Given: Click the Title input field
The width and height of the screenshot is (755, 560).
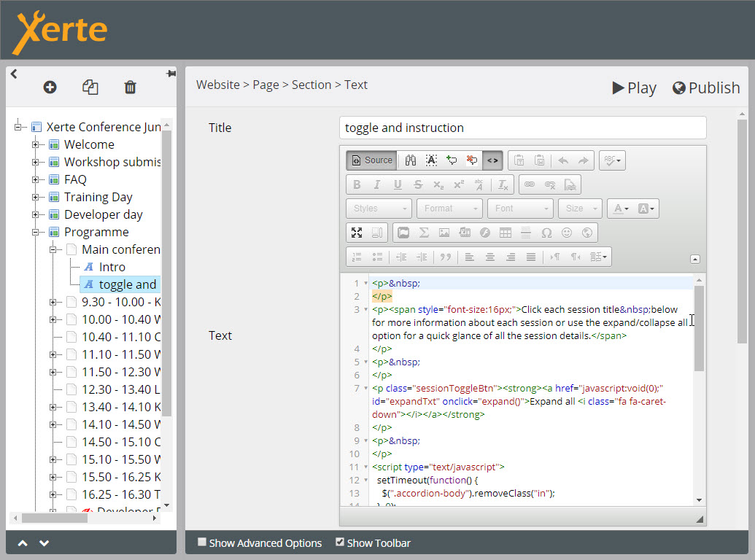Looking at the screenshot, I should click(523, 128).
